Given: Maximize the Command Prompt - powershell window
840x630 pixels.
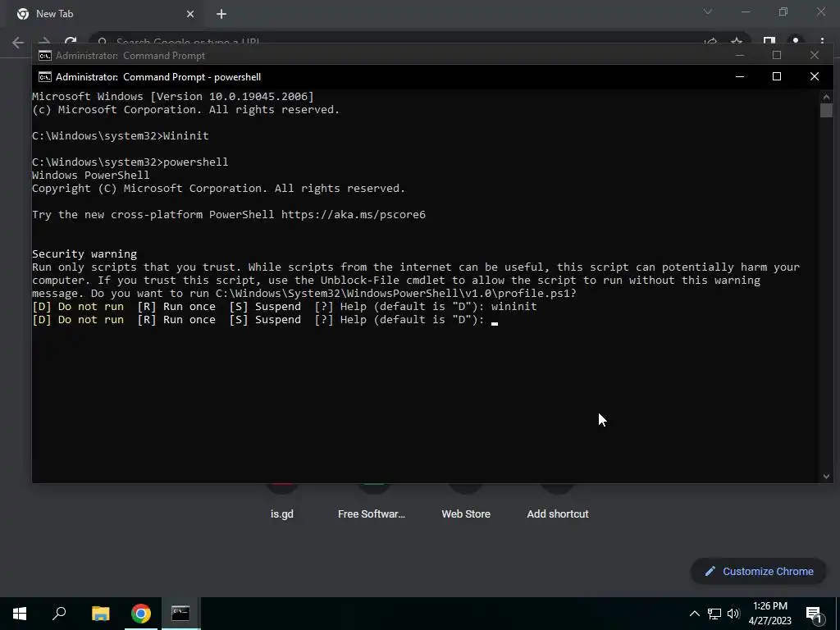Looking at the screenshot, I should click(777, 76).
